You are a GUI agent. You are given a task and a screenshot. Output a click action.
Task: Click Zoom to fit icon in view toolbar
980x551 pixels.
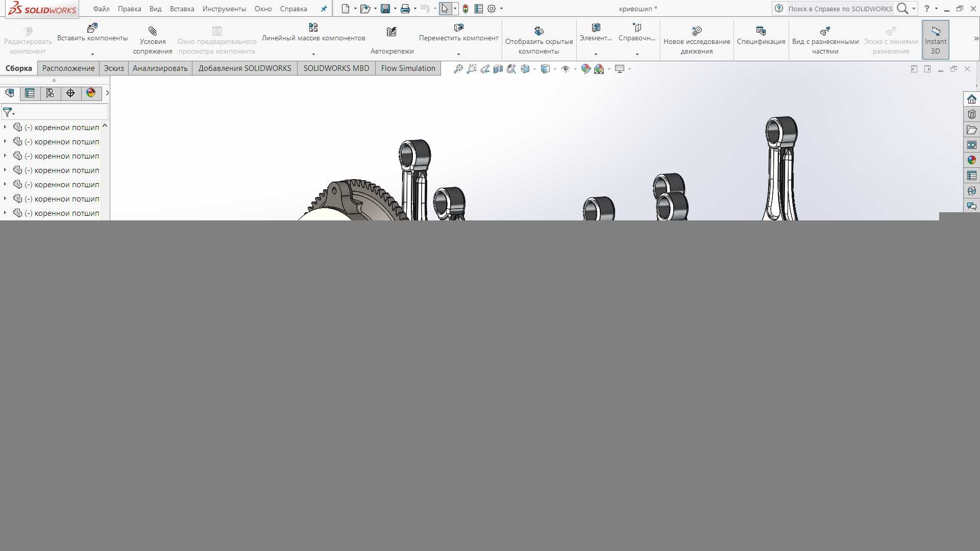click(x=458, y=69)
